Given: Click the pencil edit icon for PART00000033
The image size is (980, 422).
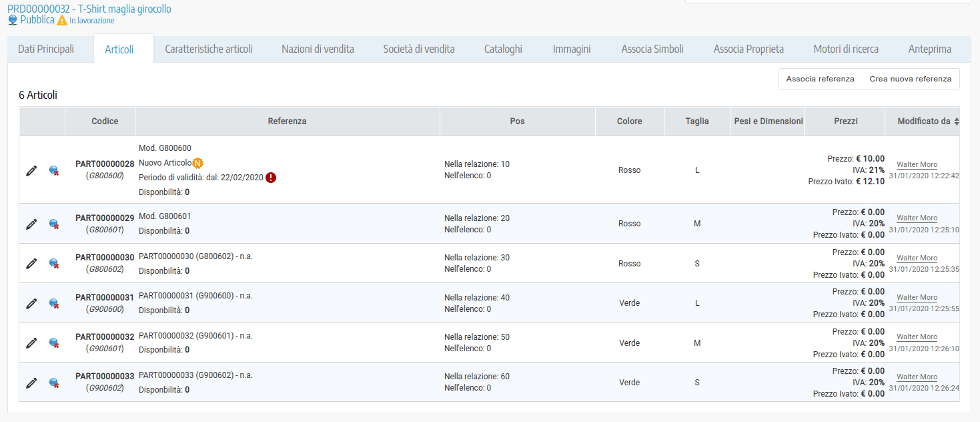Looking at the screenshot, I should (x=31, y=383).
